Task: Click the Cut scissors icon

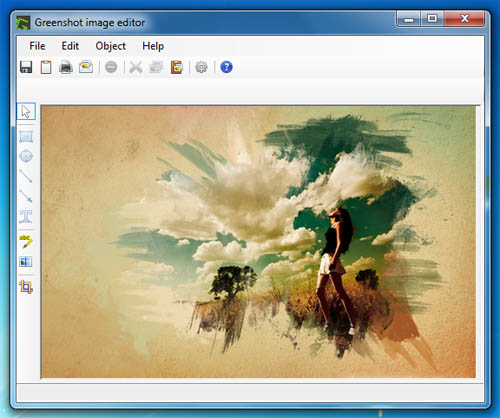Action: (136, 67)
